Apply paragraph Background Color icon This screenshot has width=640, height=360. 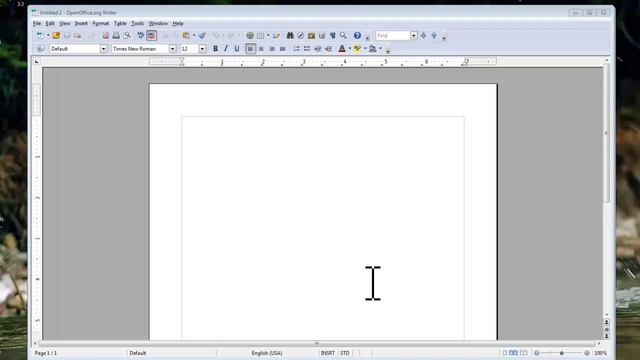click(373, 49)
